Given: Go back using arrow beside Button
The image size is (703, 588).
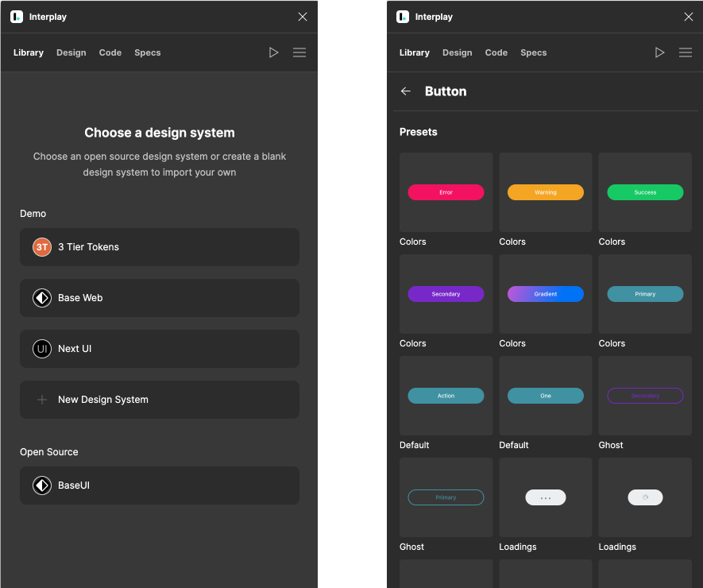Looking at the screenshot, I should tap(406, 91).
